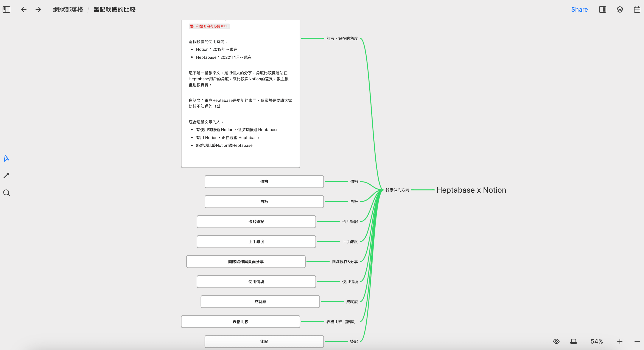Open the 網狀部落格 breadcrumb

68,9
